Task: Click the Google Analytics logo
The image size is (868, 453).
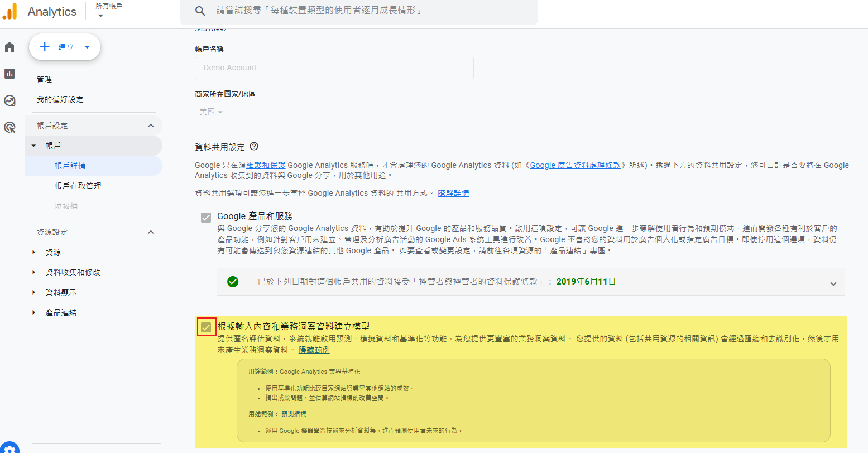Action: pos(10,11)
